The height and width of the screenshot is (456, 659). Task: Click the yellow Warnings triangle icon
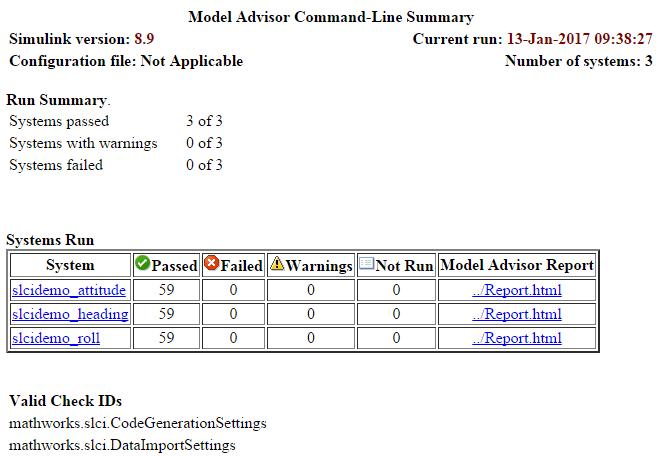tap(277, 263)
